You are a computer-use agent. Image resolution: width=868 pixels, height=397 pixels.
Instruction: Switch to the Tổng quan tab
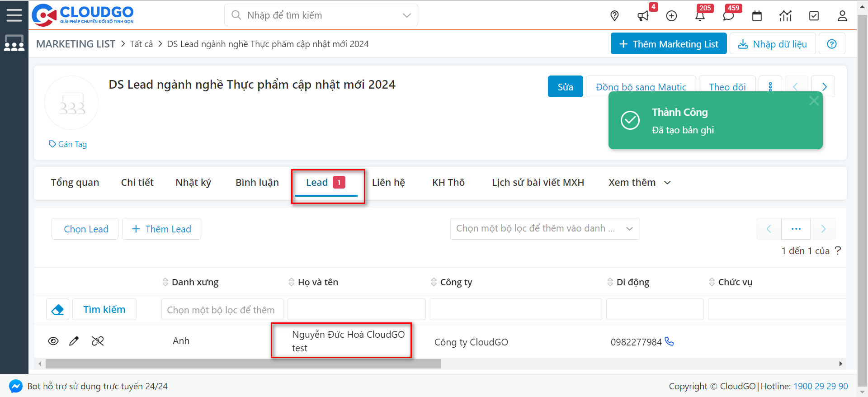[x=75, y=183]
